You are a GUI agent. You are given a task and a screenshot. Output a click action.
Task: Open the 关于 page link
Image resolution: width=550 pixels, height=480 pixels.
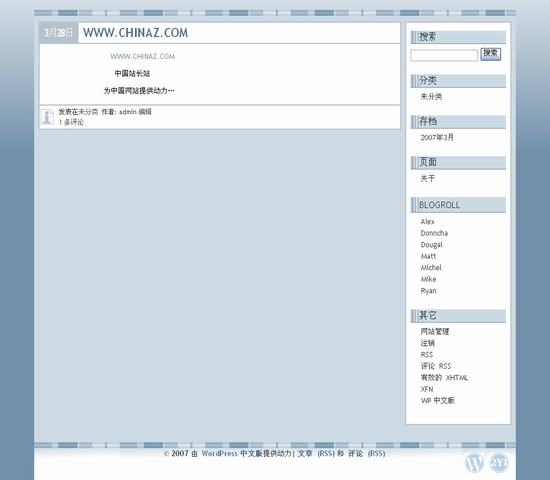pos(428,178)
